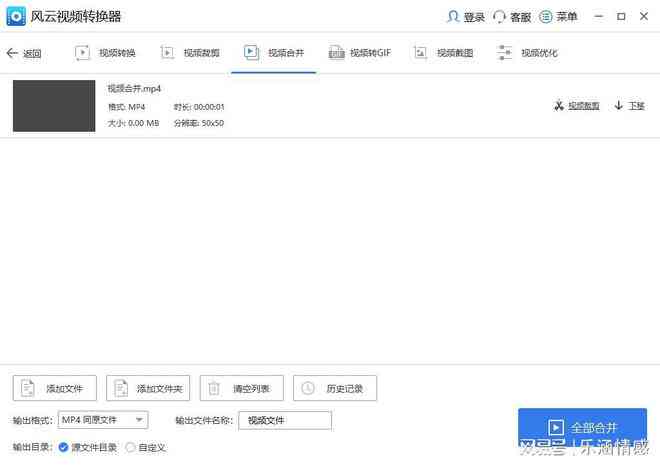Click the 添加文件 button
The width and height of the screenshot is (660, 465).
click(55, 388)
